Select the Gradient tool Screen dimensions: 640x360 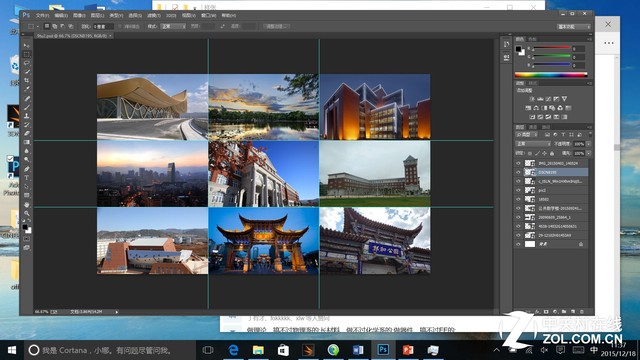(x=27, y=142)
